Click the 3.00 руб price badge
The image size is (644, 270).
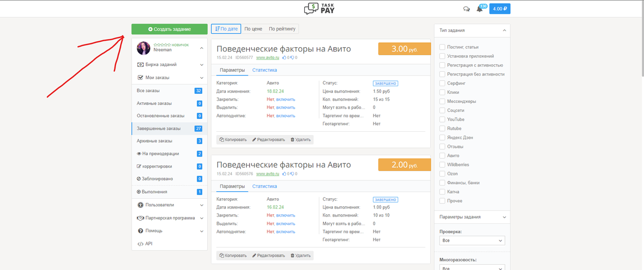coord(405,49)
